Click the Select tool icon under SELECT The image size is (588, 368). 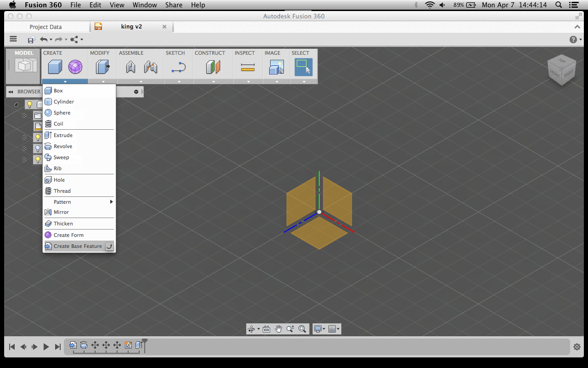point(304,67)
